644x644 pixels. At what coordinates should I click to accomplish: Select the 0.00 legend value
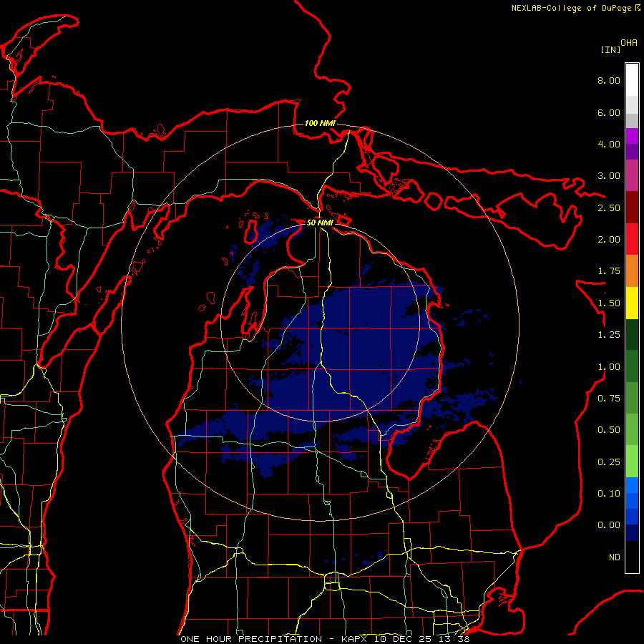609,525
